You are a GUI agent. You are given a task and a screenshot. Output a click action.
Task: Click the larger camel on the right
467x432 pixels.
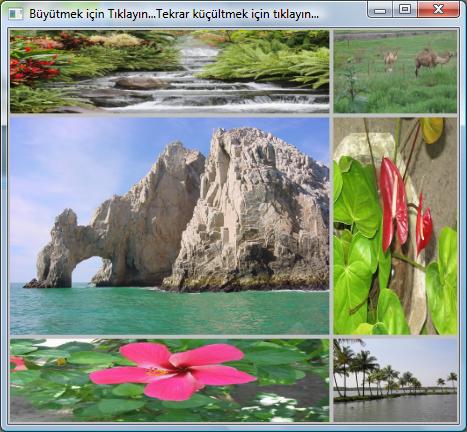pyautogui.click(x=433, y=61)
